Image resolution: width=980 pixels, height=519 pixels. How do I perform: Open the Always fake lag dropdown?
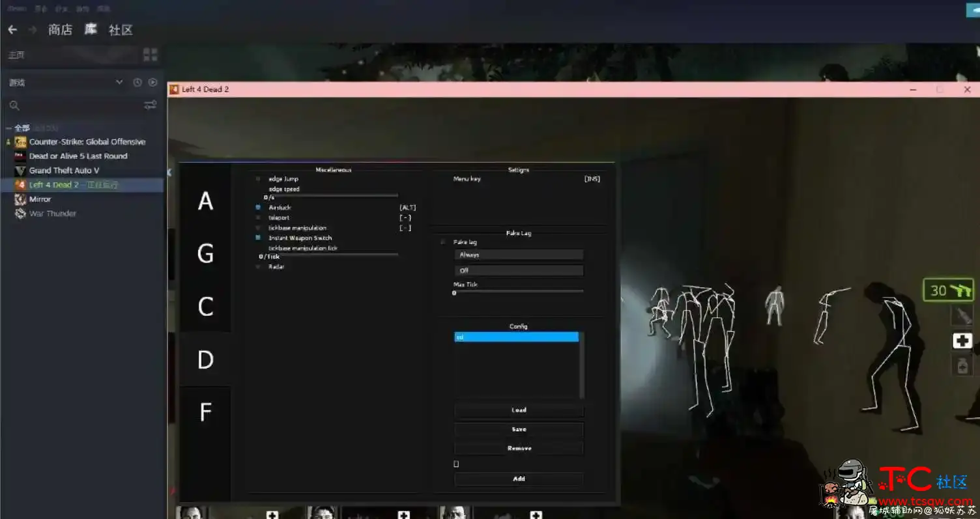click(518, 255)
